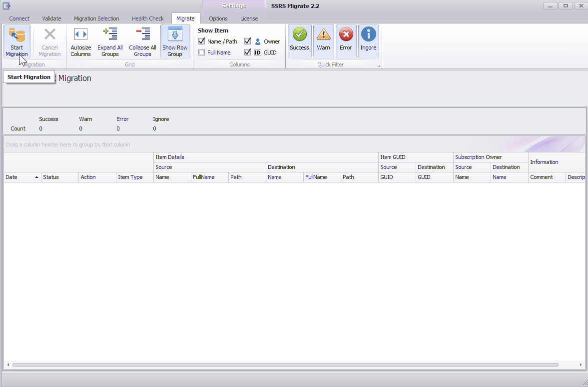Click the Item Details band header
Image resolution: width=588 pixels, height=387 pixels.
(x=266, y=157)
